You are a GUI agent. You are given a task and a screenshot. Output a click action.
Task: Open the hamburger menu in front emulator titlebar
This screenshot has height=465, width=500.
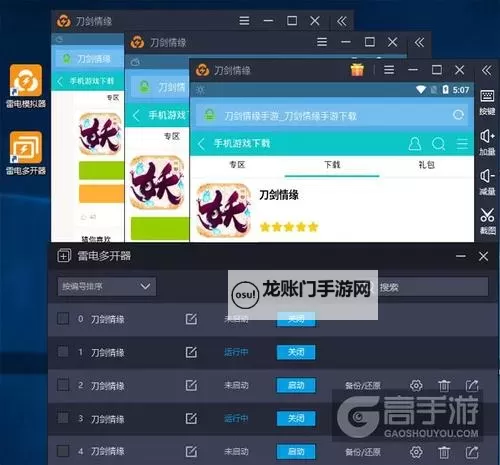click(389, 70)
